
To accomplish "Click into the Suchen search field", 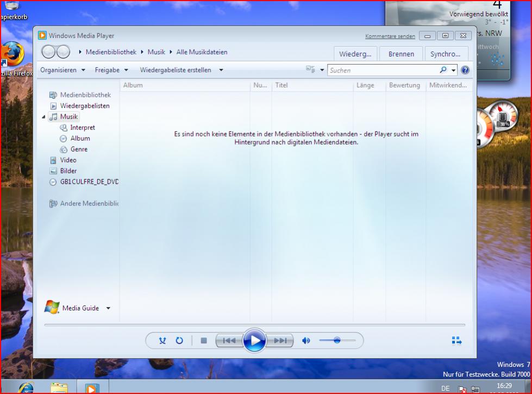I will click(x=384, y=70).
